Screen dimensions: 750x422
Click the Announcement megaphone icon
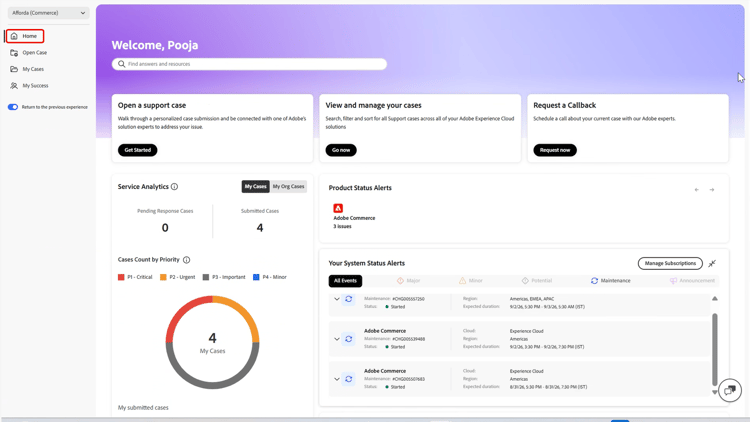(x=673, y=281)
